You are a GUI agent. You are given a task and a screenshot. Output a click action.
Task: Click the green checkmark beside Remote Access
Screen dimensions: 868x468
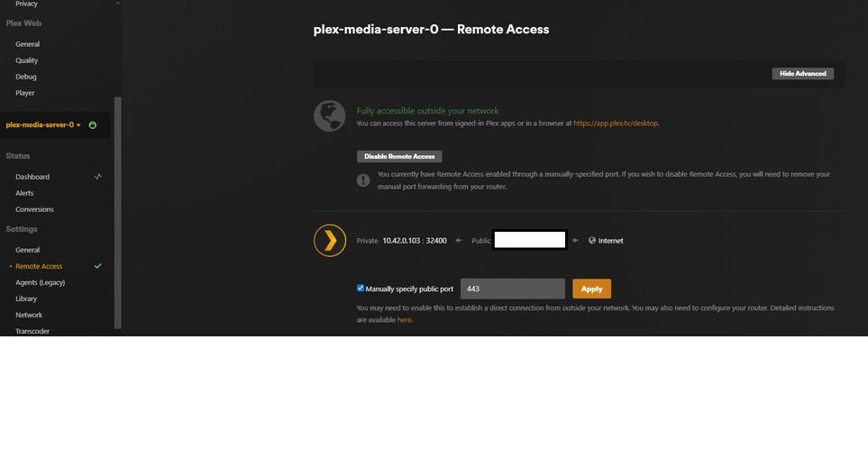(x=98, y=266)
